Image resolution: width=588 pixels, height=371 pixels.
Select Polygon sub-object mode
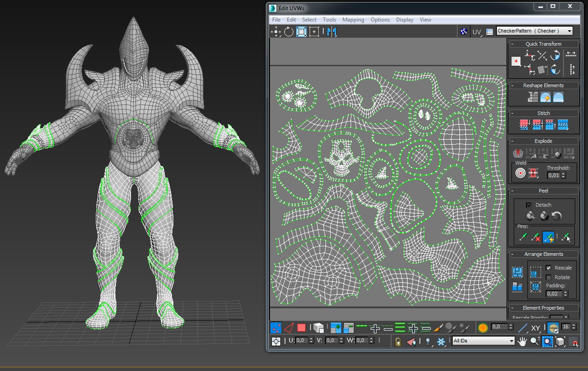point(301,328)
